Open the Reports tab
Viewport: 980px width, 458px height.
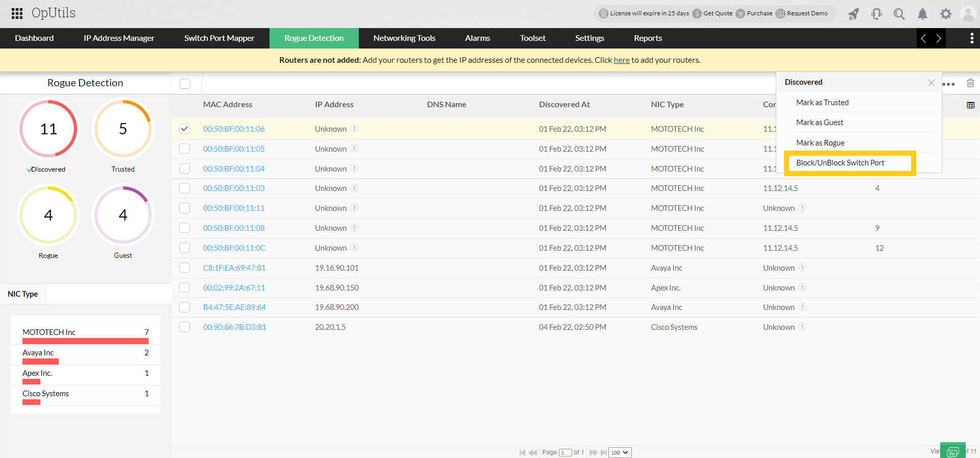pyautogui.click(x=648, y=38)
